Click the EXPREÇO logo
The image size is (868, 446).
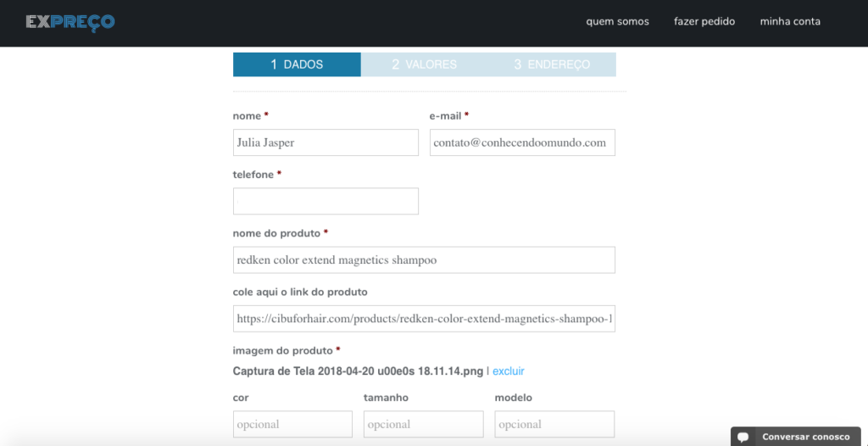[70, 22]
